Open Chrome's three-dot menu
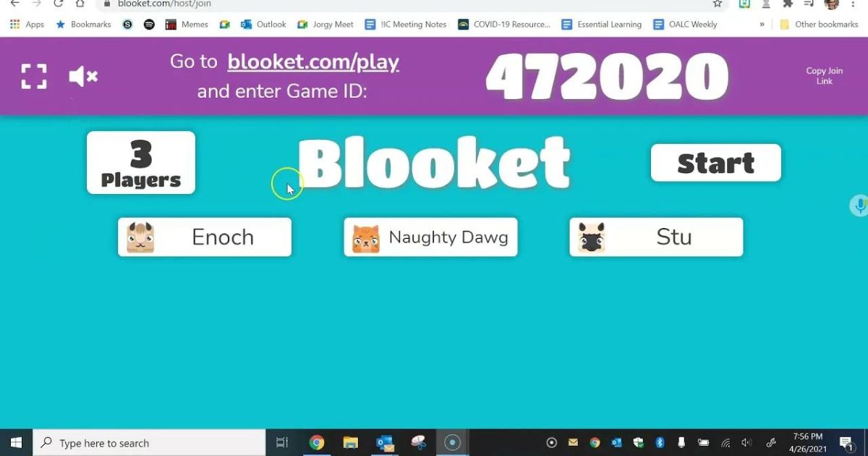The height and width of the screenshot is (456, 868). pyautogui.click(x=854, y=4)
